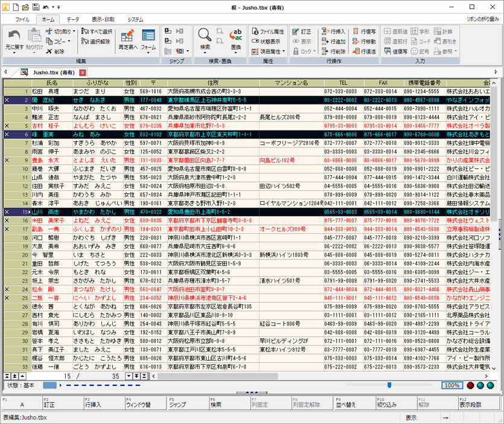Close the Jusho.tbx tab with red X

83,72
